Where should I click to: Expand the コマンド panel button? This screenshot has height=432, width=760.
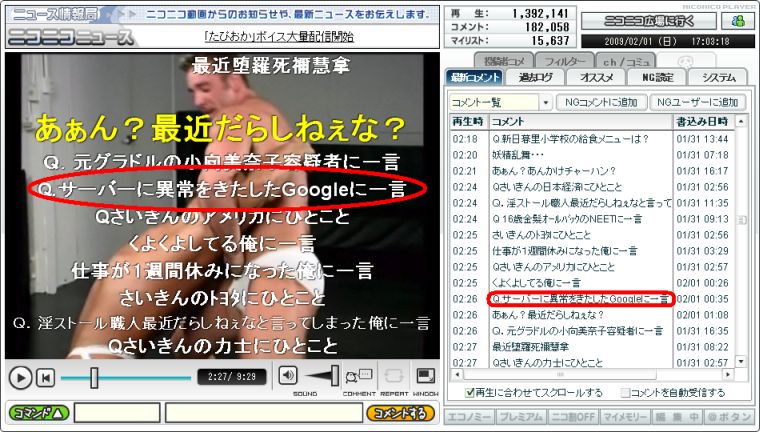click(x=39, y=413)
